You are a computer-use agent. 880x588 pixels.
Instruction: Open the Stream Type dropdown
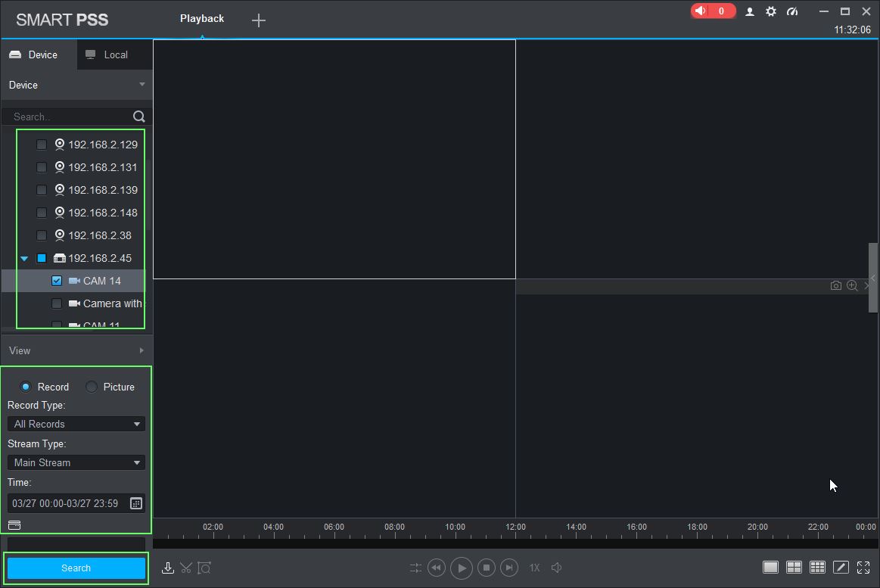coord(76,462)
